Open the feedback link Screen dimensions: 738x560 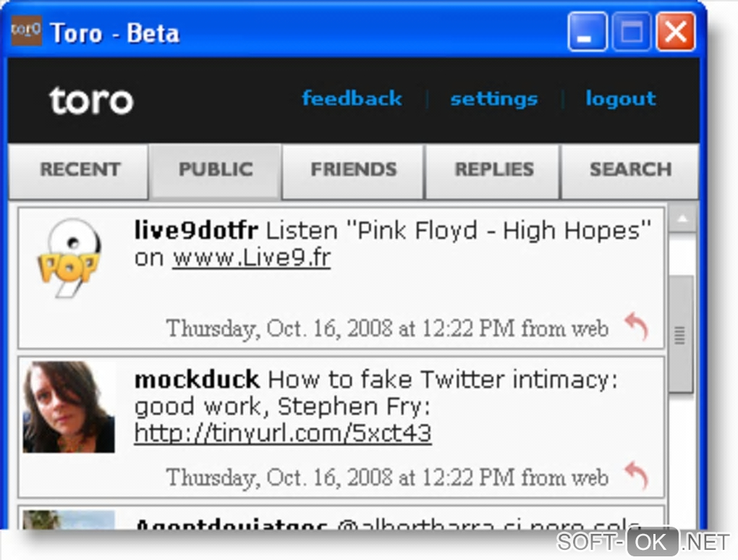pos(352,98)
